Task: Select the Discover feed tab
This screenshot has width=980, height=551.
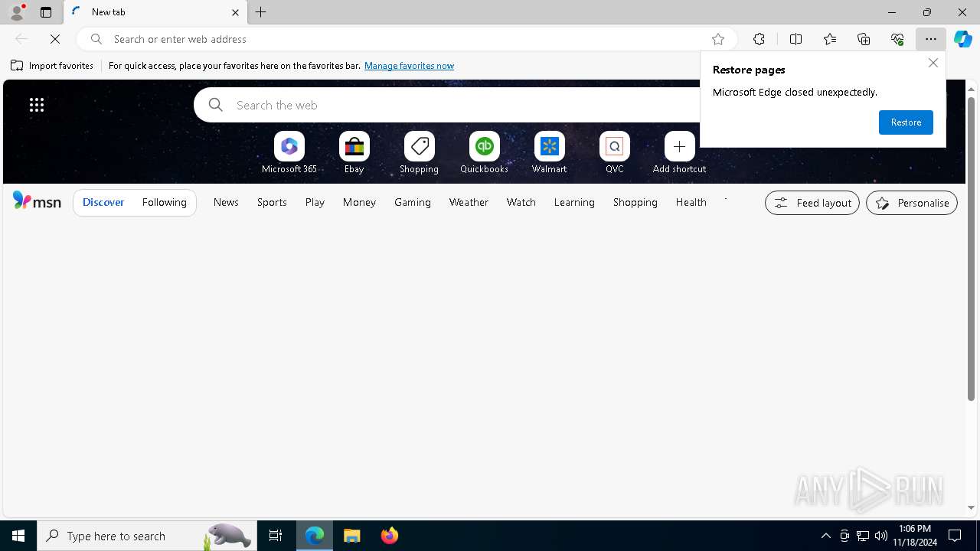Action: [x=103, y=202]
